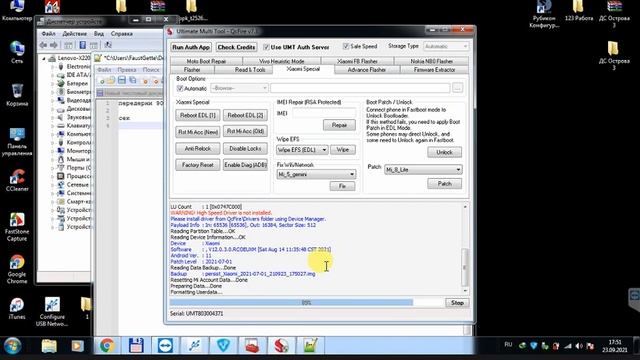
Task: Open Google Chrome desktop shortcut
Action: pos(17,269)
